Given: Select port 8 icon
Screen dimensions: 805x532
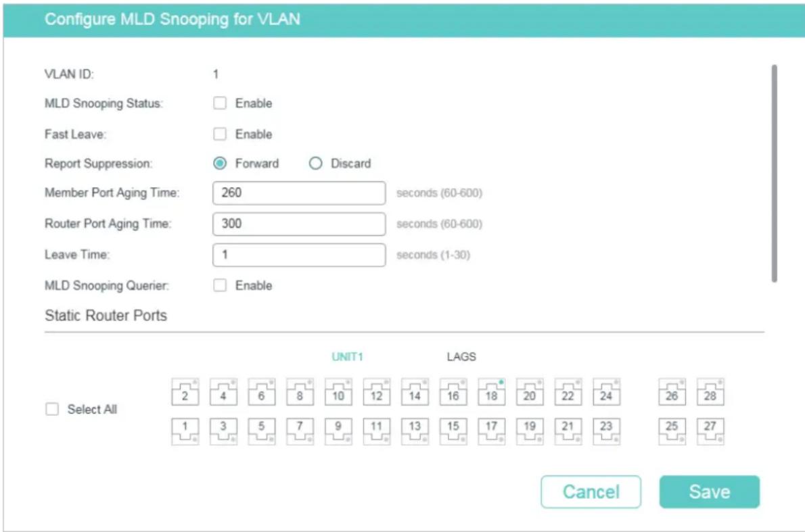Looking at the screenshot, I should click(300, 392).
